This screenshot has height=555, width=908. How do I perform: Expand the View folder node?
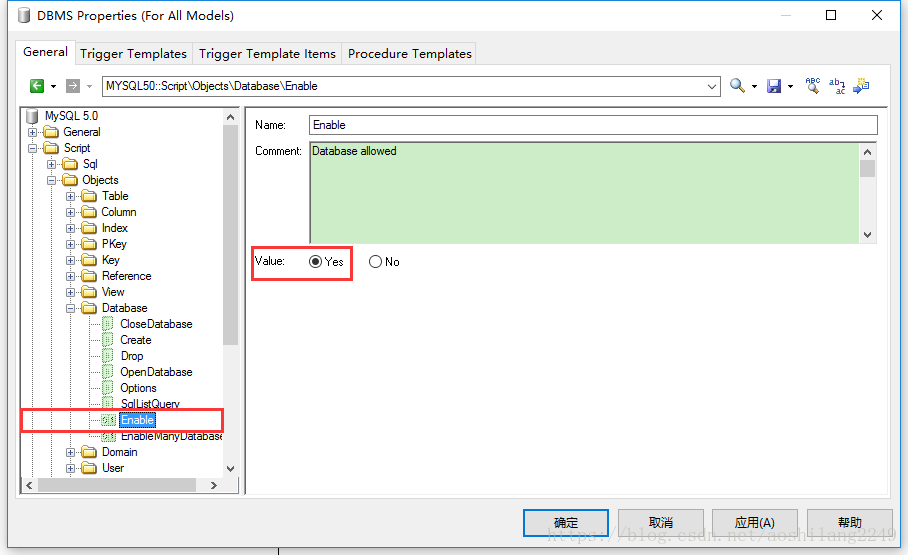[70, 293]
